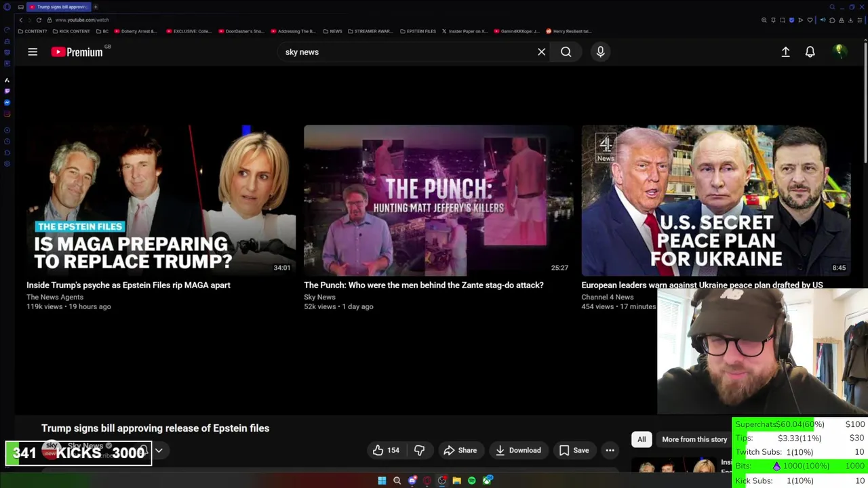Go to The News Agents channel
Screen dimensions: 868x488
[55, 297]
